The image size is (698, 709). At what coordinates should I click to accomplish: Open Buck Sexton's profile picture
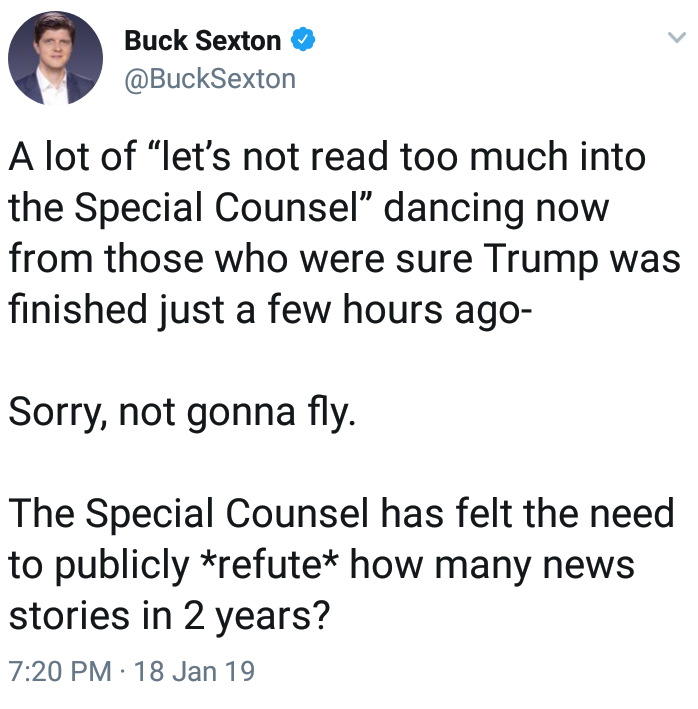pos(55,58)
